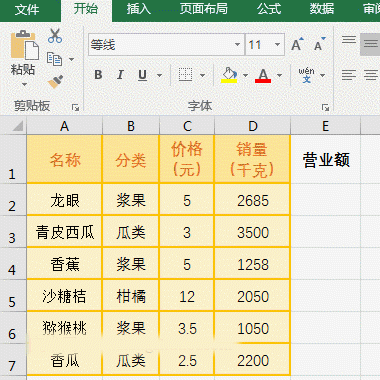Open clipboard pane dialog launcher
Viewport: 380px width, 380px height.
76,107
